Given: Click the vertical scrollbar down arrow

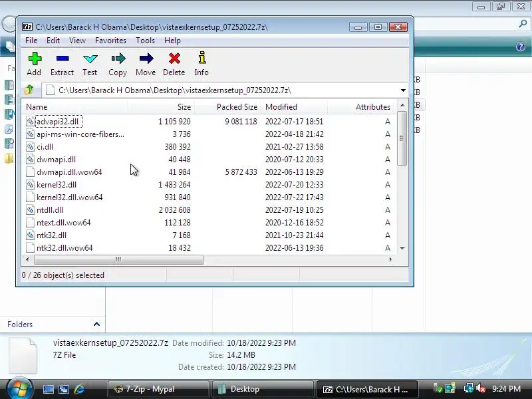Looking at the screenshot, I should [402, 248].
